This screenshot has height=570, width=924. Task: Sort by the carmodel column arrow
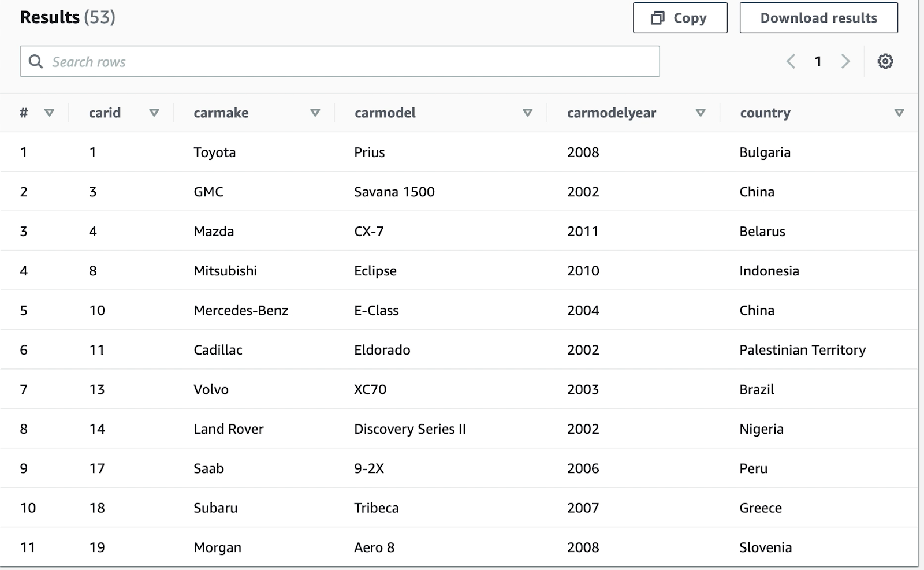point(527,113)
